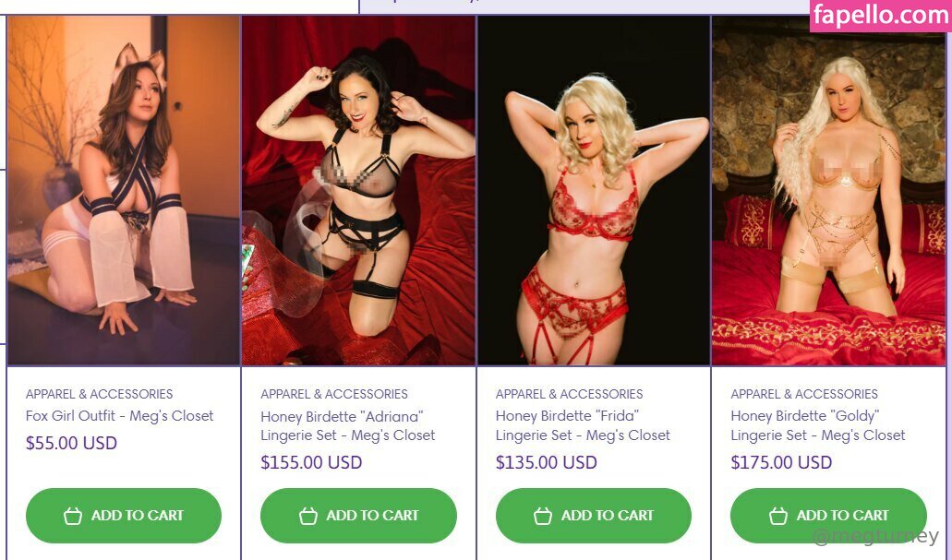Add Honey Birdette Goldy set to cart
Viewport: 952px width, 560px height.
(x=828, y=516)
